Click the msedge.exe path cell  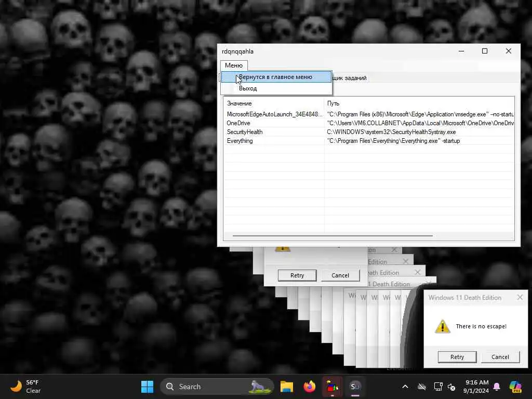(420, 114)
